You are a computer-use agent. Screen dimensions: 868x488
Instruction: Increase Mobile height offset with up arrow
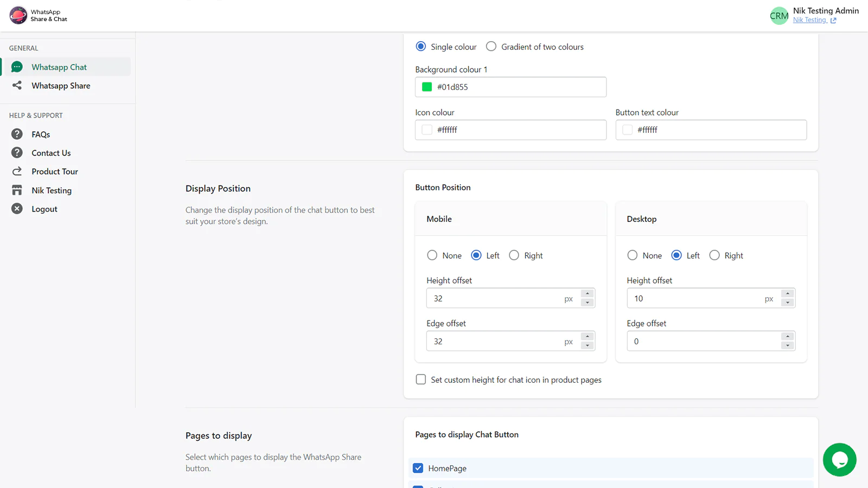pyautogui.click(x=588, y=294)
